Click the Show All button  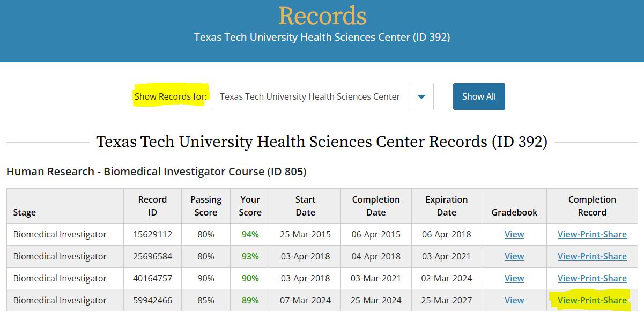tap(479, 96)
